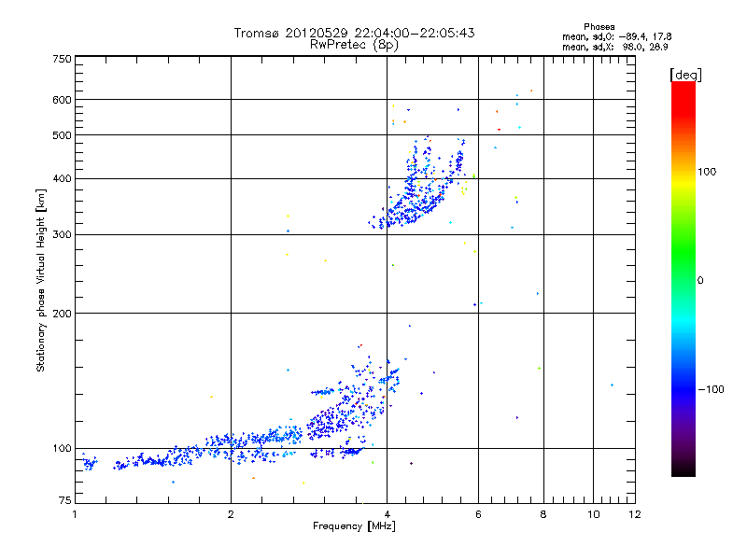Click the y-axis tick label '500'
Viewport: 747px width, 560px height.
tap(63, 135)
